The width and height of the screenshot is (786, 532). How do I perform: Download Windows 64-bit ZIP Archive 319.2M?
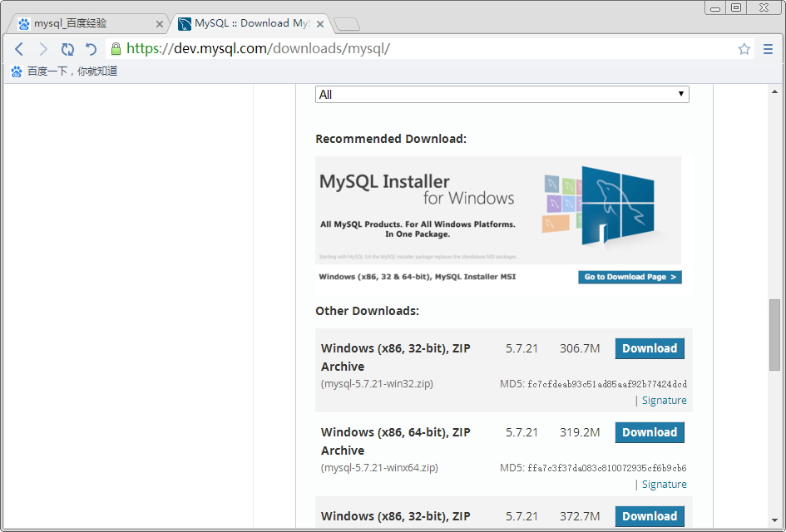(x=649, y=432)
